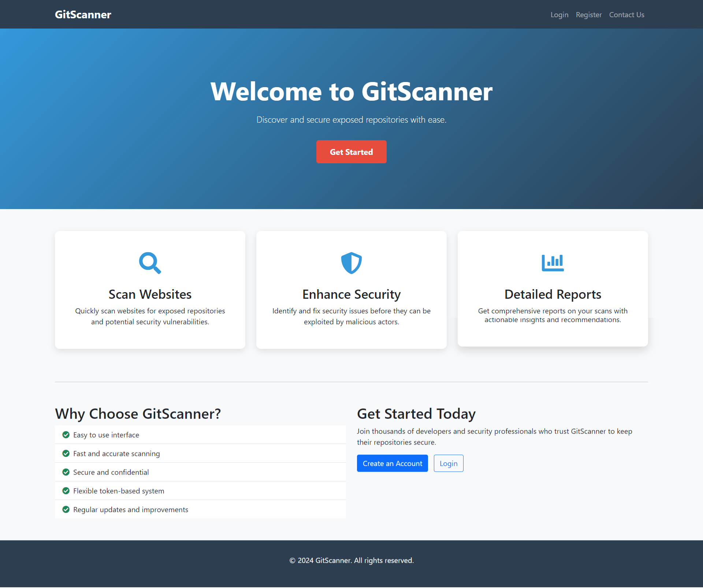
Task: Click the 'Discover and secure exposed repositories' tagline
Action: (x=351, y=120)
